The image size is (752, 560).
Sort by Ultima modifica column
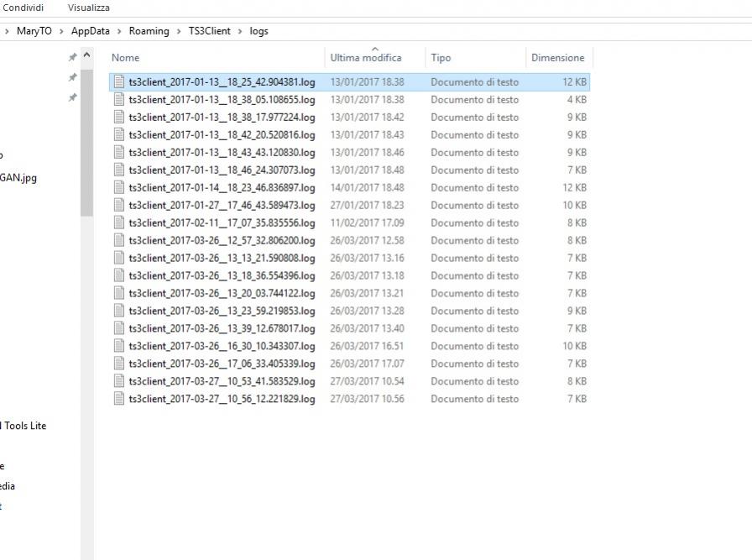pos(366,58)
